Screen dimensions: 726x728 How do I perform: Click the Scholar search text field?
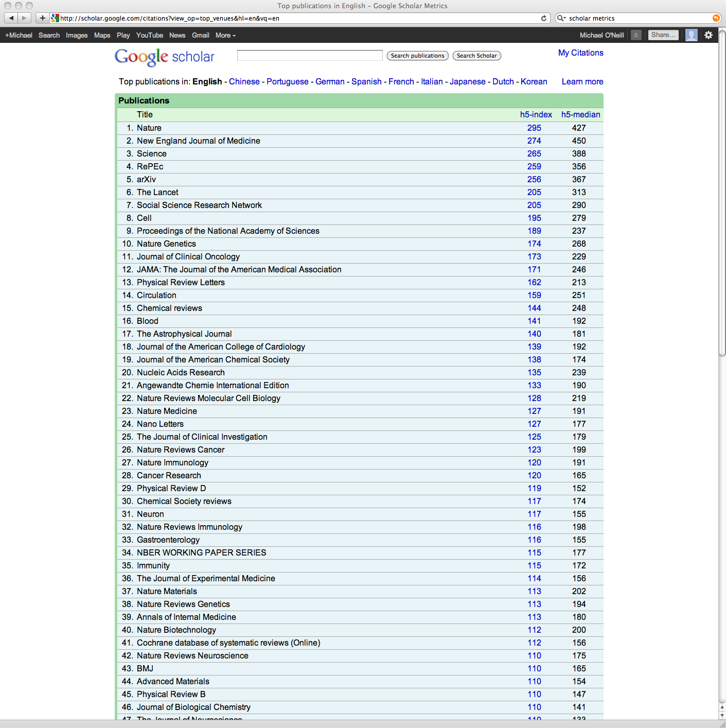click(310, 56)
